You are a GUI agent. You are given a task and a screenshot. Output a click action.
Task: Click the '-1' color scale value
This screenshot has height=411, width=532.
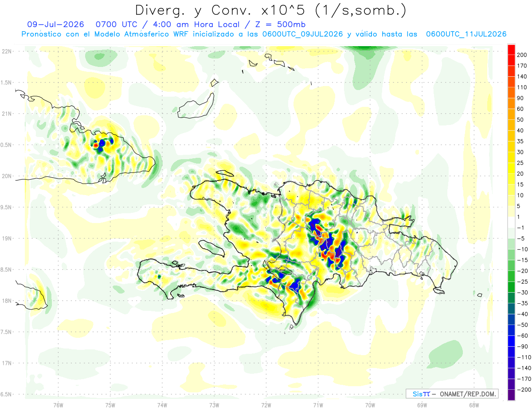coord(521,227)
